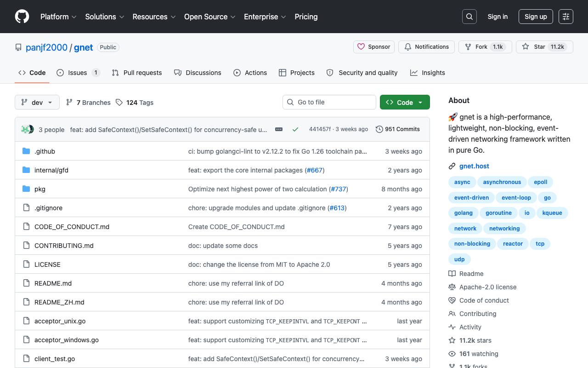The height and width of the screenshot is (368, 588).
Task: Open the Projects tab
Action: pos(296,73)
